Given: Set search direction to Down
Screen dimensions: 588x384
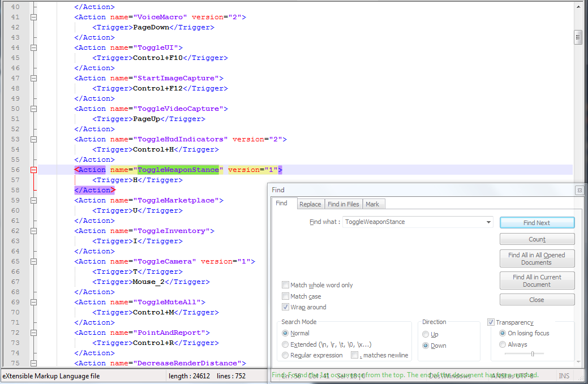Looking at the screenshot, I should click(x=426, y=346).
